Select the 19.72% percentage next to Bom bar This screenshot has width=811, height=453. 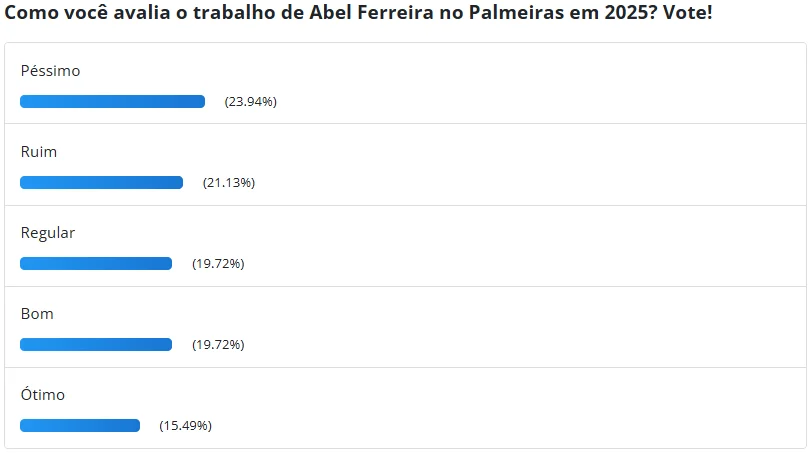(x=218, y=345)
